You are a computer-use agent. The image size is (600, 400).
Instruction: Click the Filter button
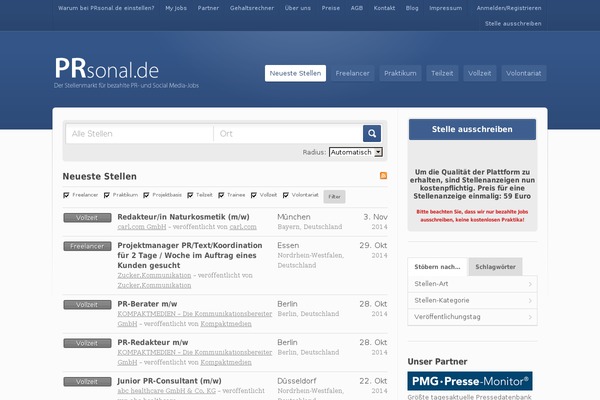click(334, 196)
